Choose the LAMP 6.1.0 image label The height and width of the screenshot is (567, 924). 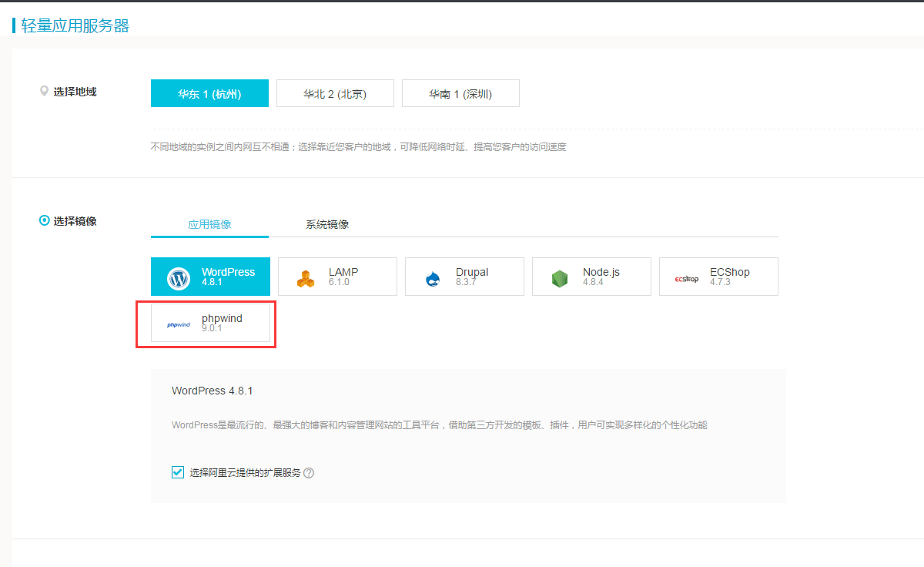pyautogui.click(x=343, y=277)
